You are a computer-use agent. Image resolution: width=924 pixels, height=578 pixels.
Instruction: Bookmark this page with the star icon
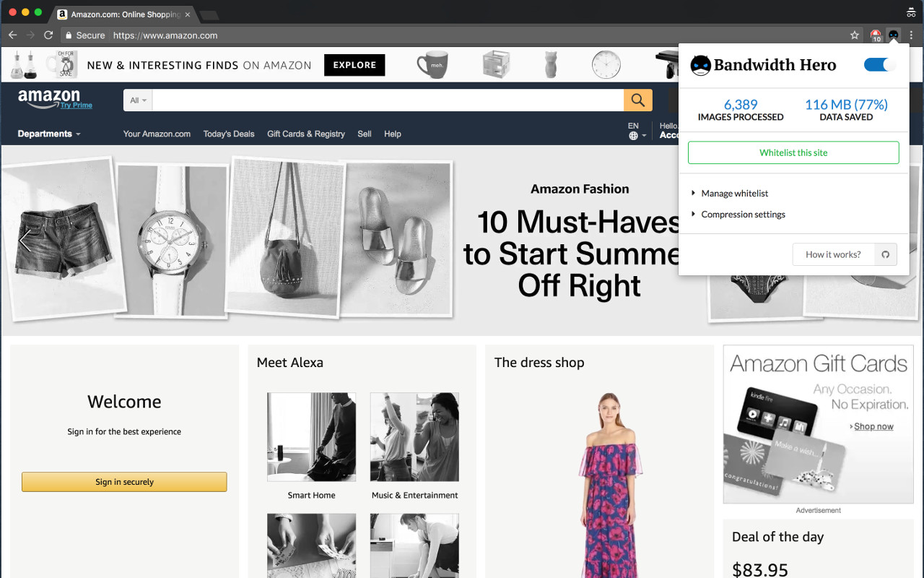pos(855,35)
